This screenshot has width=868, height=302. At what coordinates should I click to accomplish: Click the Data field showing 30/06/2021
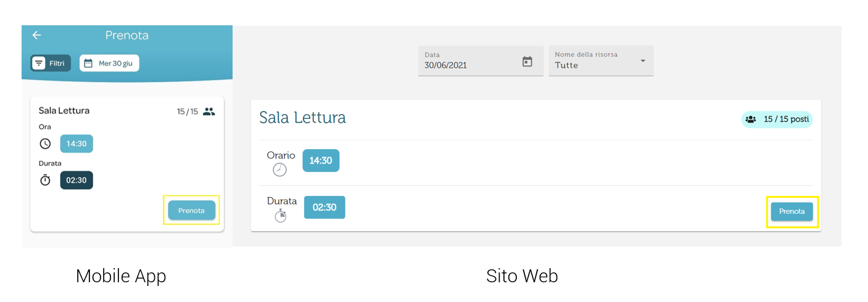point(469,61)
